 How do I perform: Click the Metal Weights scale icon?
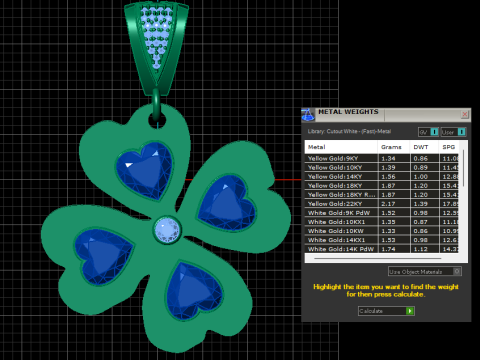[x=308, y=115]
